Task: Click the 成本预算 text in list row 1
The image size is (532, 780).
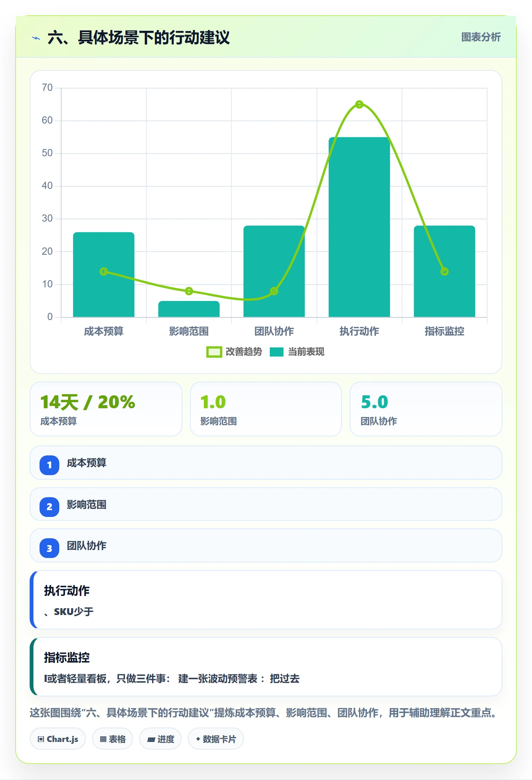Action: (87, 463)
